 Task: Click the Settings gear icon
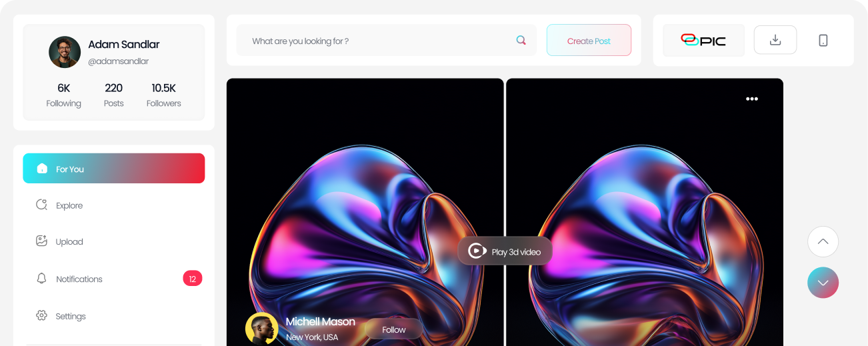pyautogui.click(x=41, y=316)
